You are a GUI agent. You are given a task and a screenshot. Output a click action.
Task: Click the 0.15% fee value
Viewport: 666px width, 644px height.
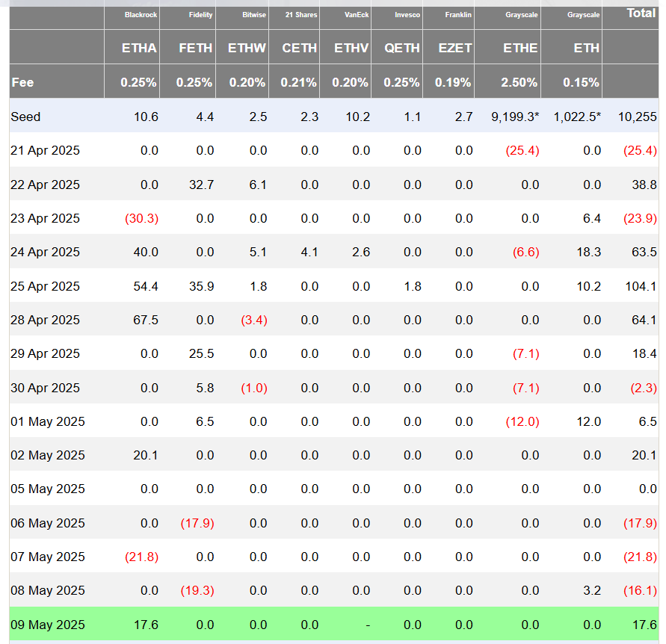coord(581,82)
